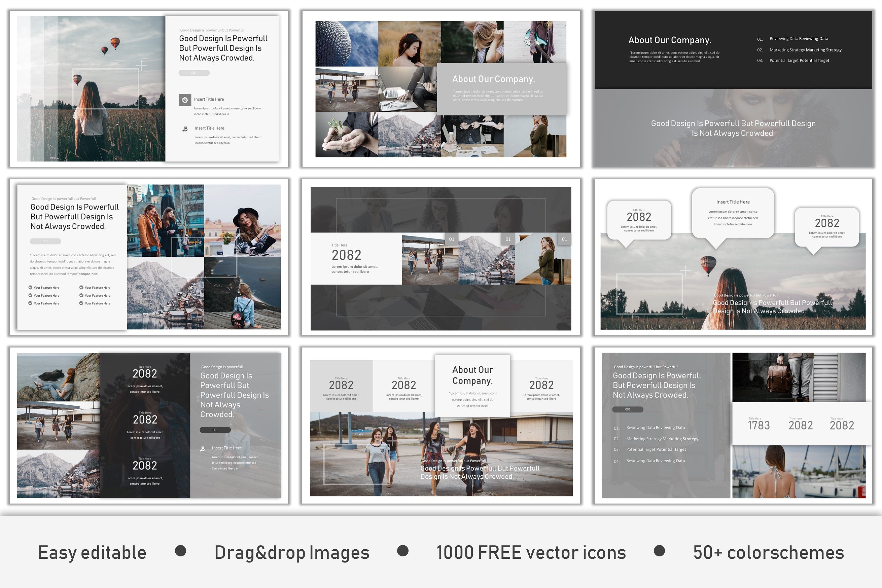Click the gear with dollar sign icon
This screenshot has height=588, width=882.
pos(185,100)
